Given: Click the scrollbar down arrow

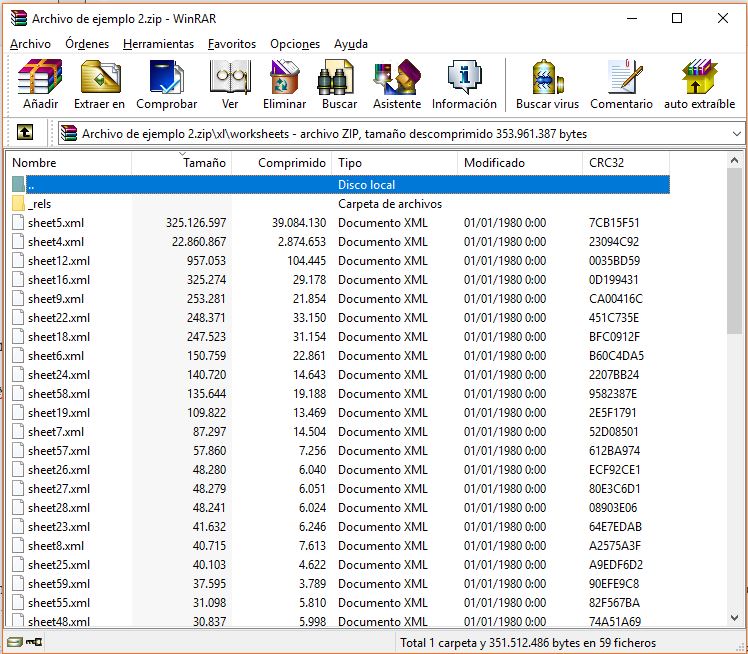Looking at the screenshot, I should tap(736, 620).
